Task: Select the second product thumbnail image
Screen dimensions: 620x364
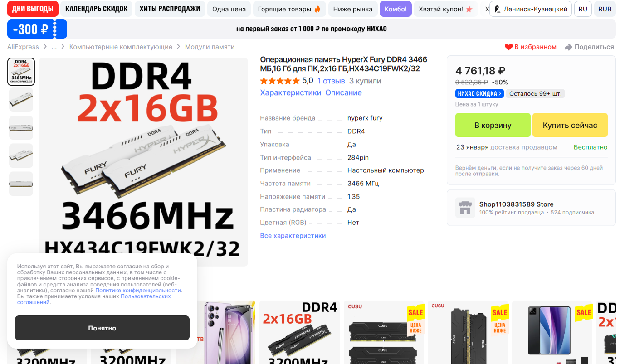Action: (21, 100)
